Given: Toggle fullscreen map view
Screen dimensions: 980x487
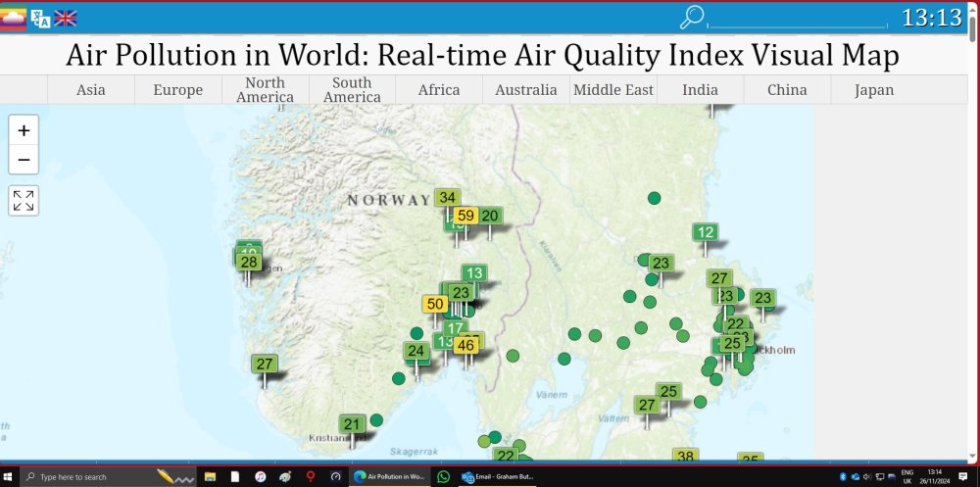Looking at the screenshot, I should click(24, 201).
